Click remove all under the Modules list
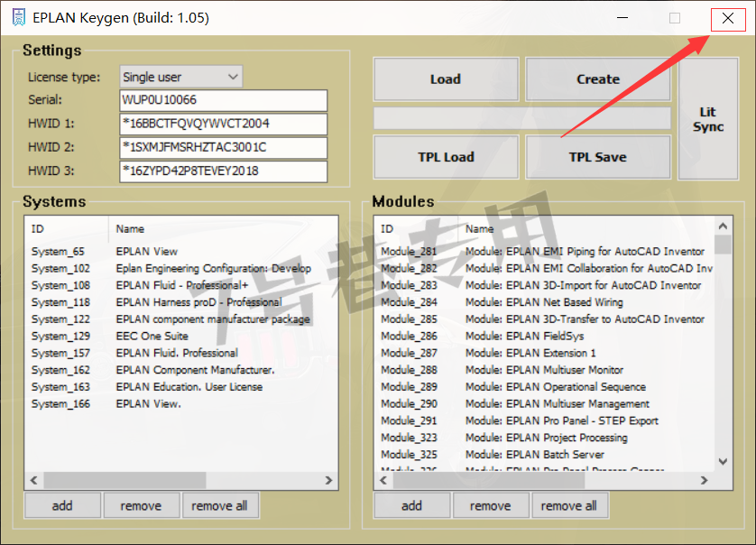This screenshot has height=545, width=756. (569, 505)
